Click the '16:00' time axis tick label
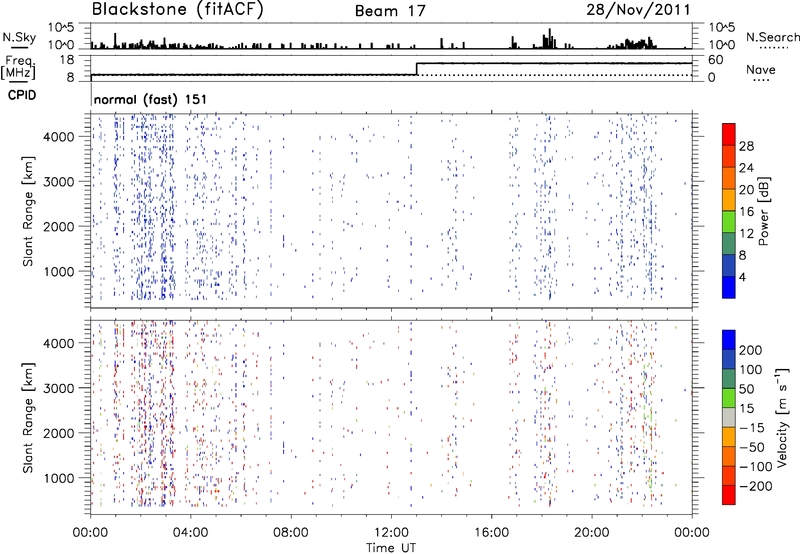 click(491, 533)
